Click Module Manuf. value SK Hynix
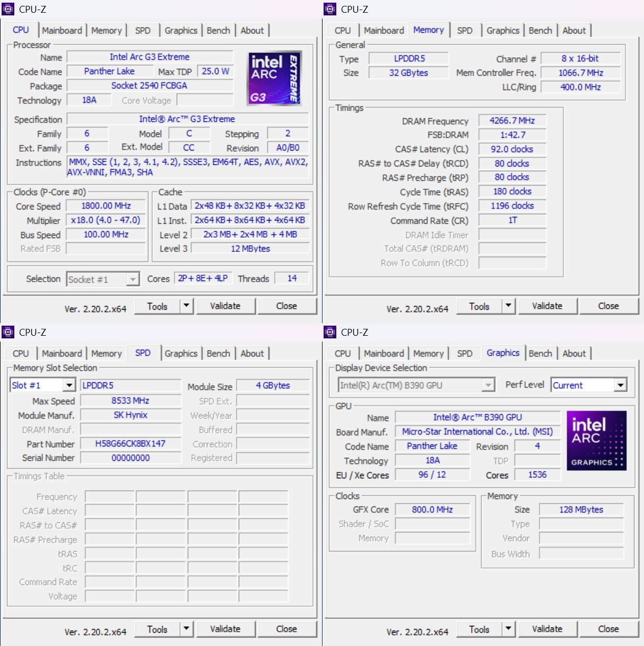 [x=130, y=415]
